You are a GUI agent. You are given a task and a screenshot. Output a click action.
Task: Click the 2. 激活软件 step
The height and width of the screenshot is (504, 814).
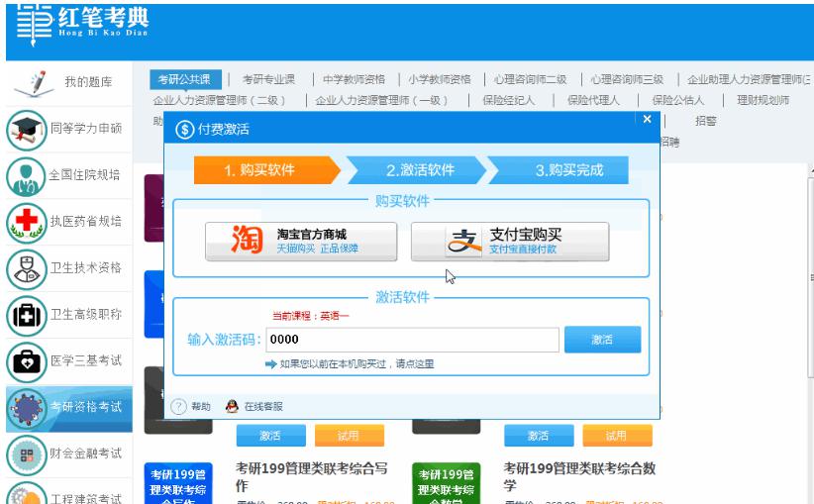[417, 170]
